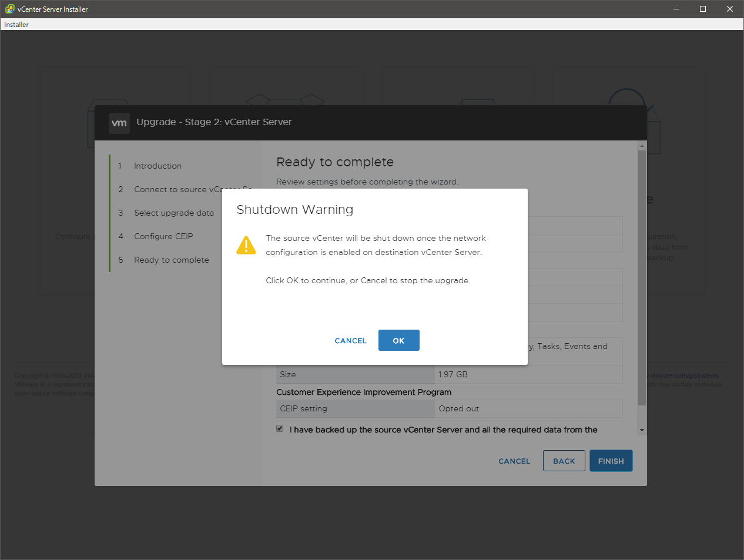Viewport: 744px width, 560px height.
Task: Go BACK to the previous wizard step
Action: point(564,461)
